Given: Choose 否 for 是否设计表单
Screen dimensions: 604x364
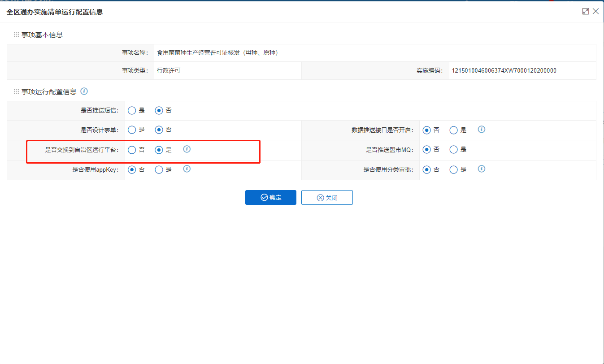Looking at the screenshot, I should coord(159,130).
